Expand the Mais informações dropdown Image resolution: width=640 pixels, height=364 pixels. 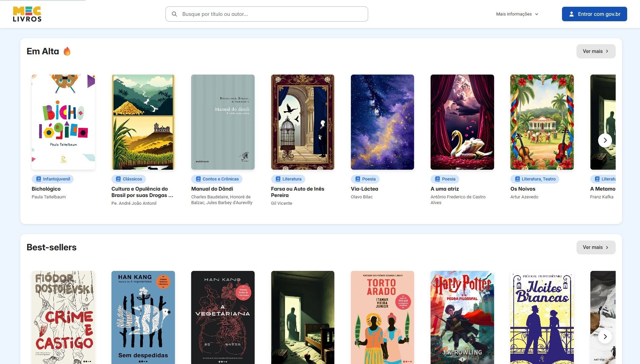click(517, 14)
